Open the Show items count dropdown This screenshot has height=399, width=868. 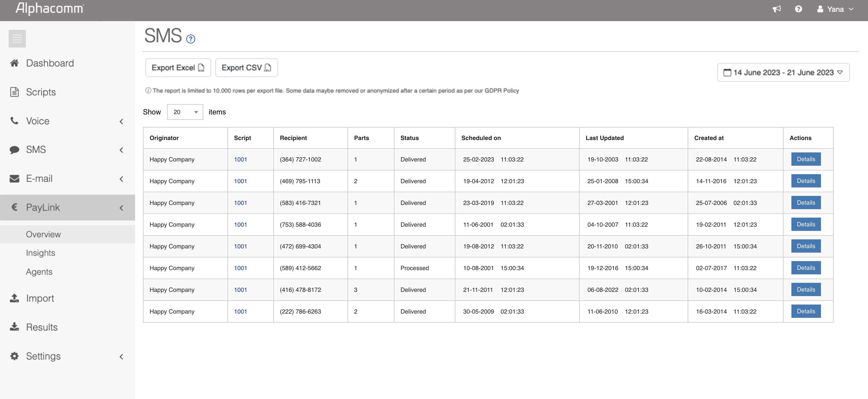pyautogui.click(x=185, y=112)
